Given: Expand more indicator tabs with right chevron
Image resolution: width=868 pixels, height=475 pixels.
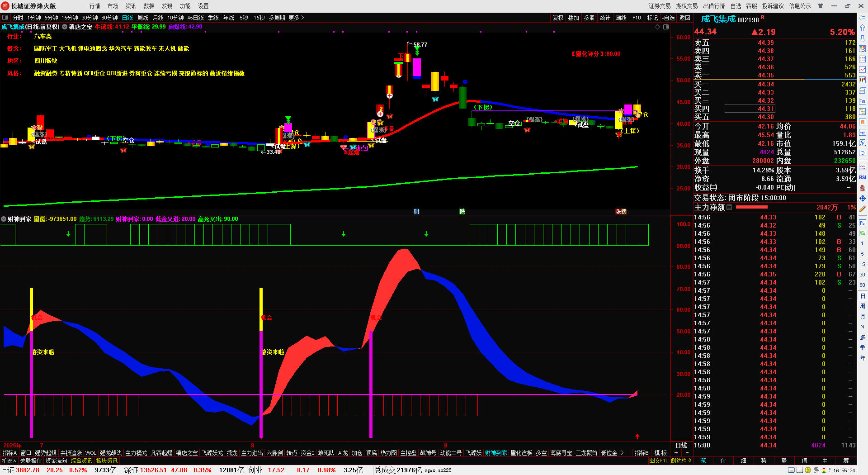Looking at the screenshot, I should point(623,453).
